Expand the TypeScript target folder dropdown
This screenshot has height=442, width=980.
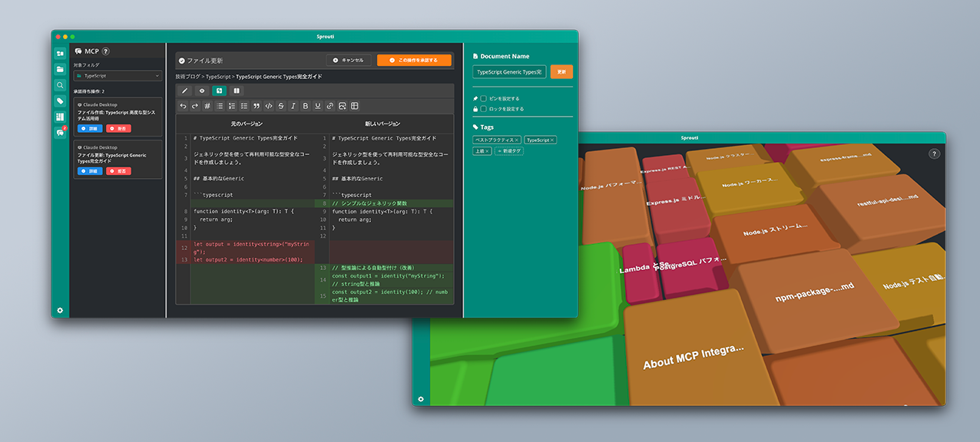[x=118, y=76]
